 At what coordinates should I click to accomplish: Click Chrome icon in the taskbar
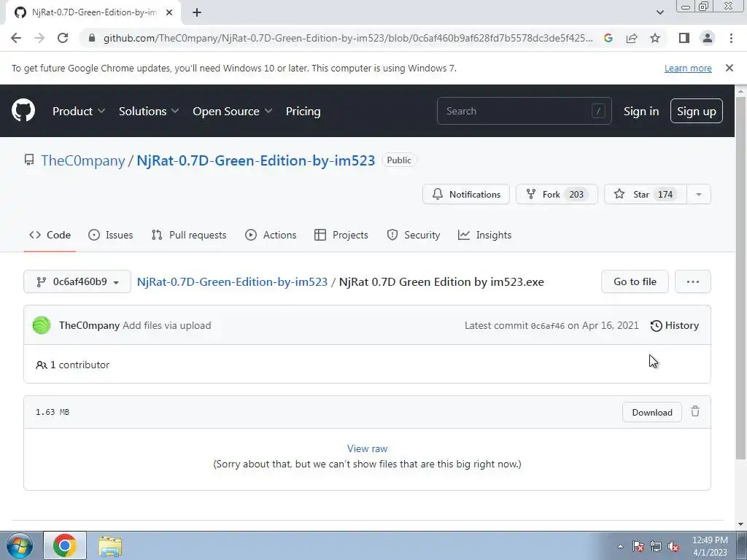click(65, 545)
